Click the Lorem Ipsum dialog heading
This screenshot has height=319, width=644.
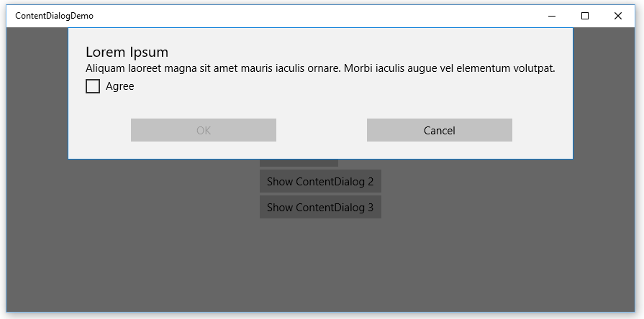(127, 52)
